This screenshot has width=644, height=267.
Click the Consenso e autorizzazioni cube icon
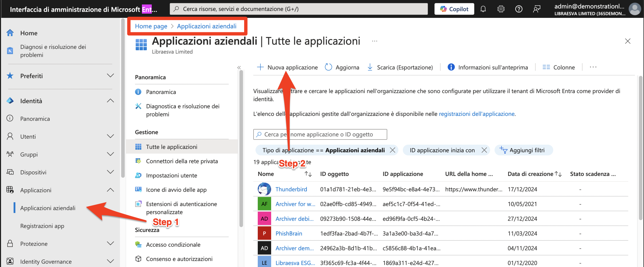[x=138, y=259]
